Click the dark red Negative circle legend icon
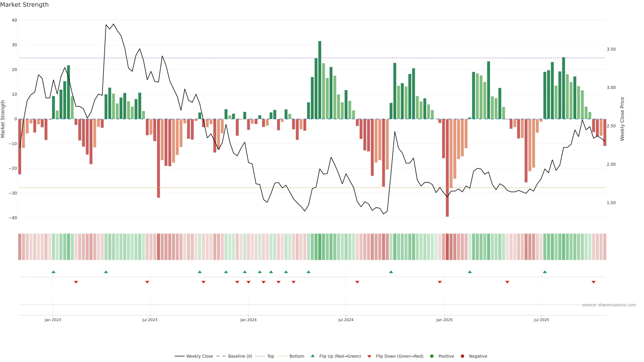Image resolution: width=644 pixels, height=362 pixels. tap(462, 356)
